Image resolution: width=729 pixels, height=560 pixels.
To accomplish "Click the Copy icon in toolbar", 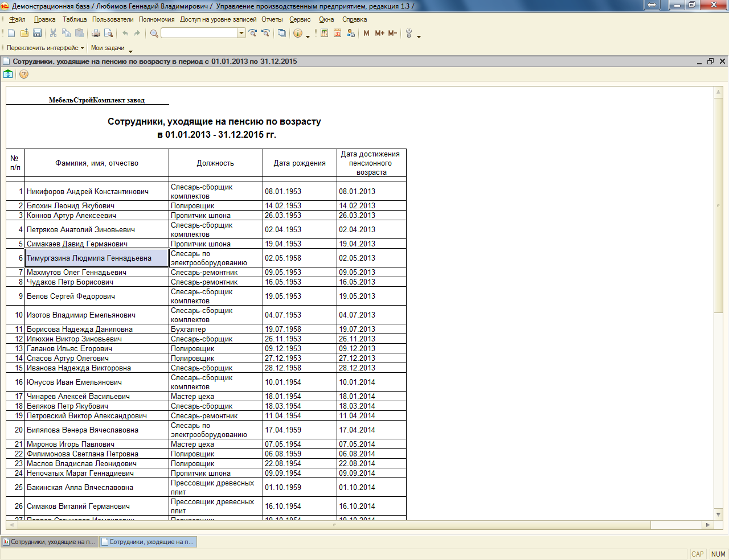I will tap(67, 34).
